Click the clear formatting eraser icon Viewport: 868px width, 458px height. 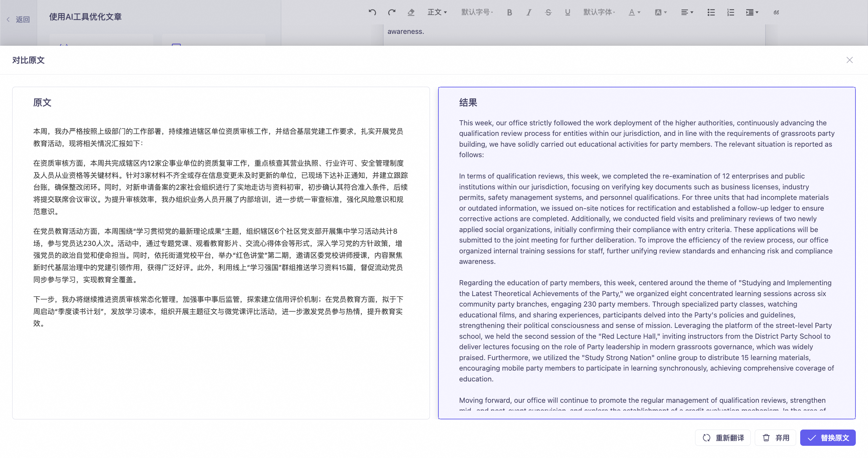(x=411, y=13)
